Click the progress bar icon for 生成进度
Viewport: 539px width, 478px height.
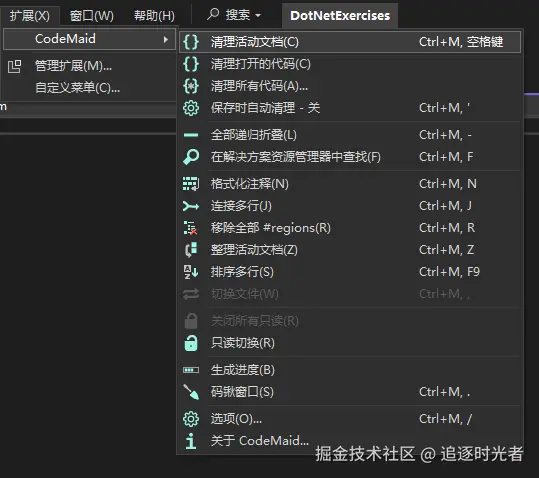[191, 370]
